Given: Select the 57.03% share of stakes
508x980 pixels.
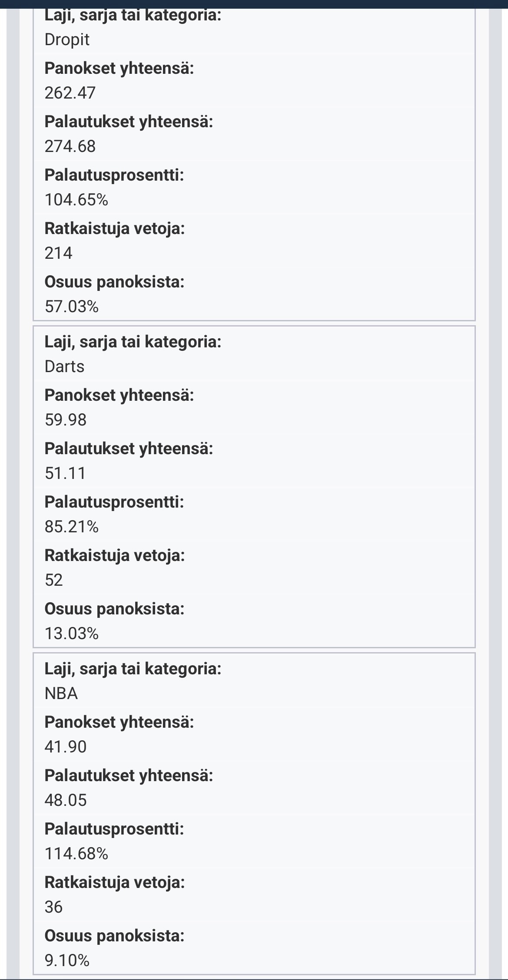Looking at the screenshot, I should pyautogui.click(x=72, y=307).
